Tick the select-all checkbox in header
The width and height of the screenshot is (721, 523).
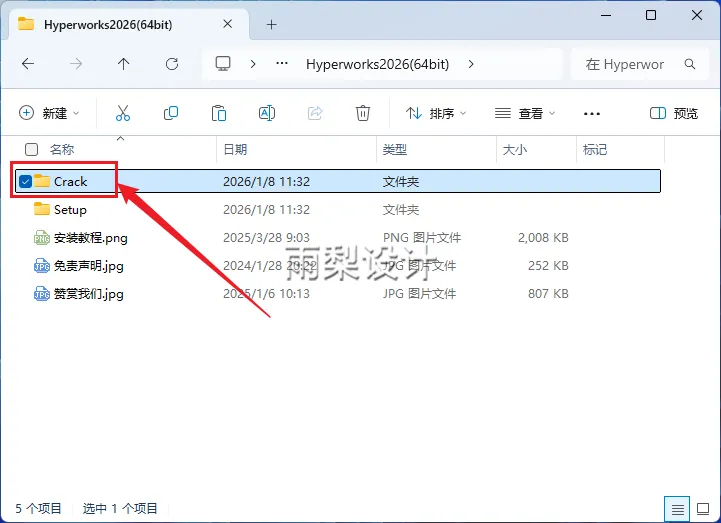(x=31, y=149)
